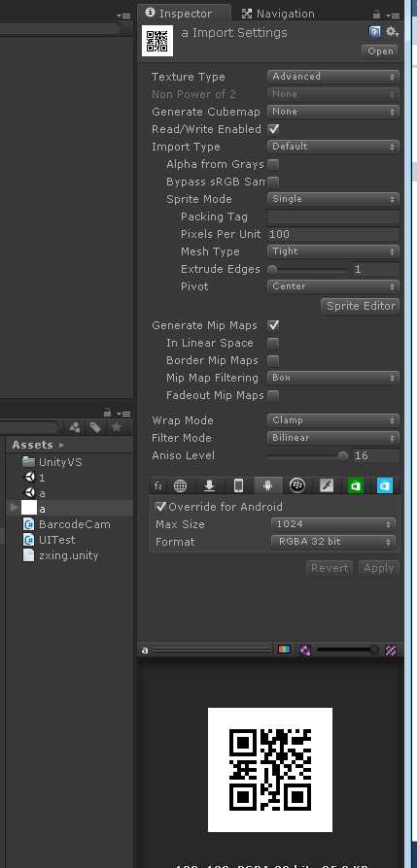Enable Fadeout Mip Maps checkbox

pos(273,395)
